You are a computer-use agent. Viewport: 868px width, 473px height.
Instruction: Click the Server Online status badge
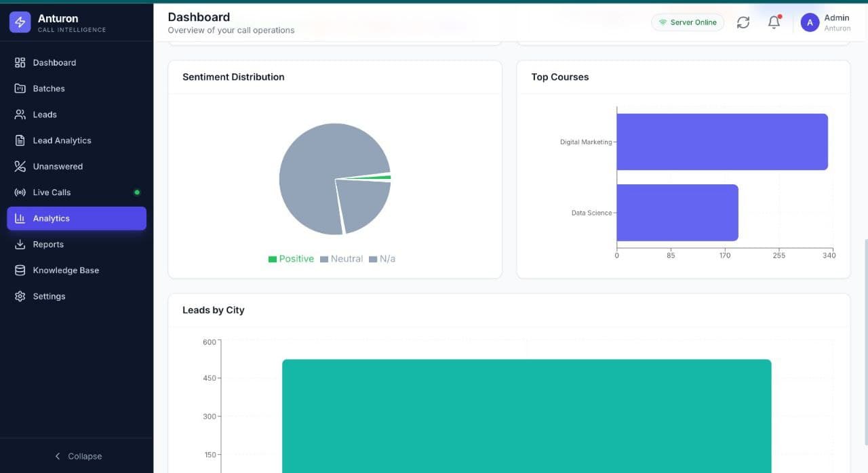(x=688, y=22)
